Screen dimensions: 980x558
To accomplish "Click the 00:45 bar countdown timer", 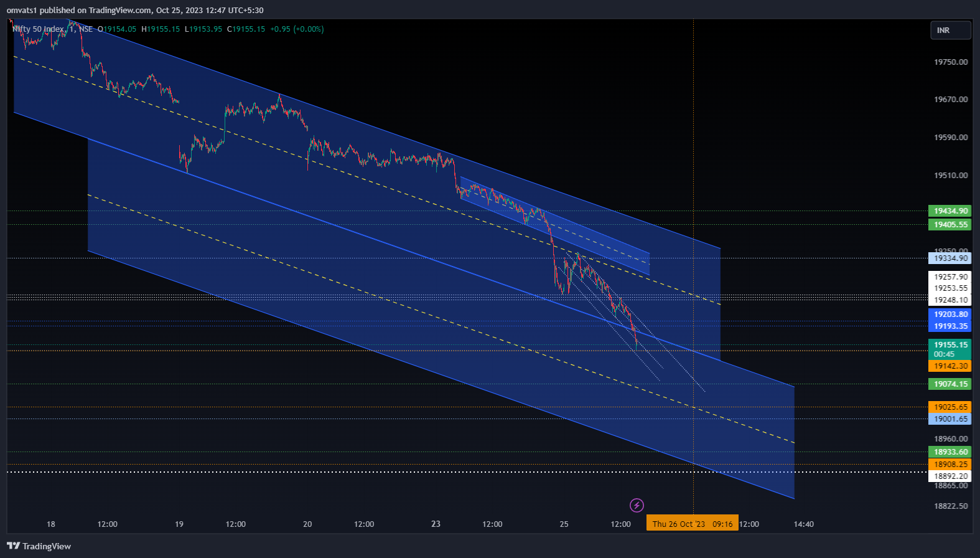I will point(944,354).
